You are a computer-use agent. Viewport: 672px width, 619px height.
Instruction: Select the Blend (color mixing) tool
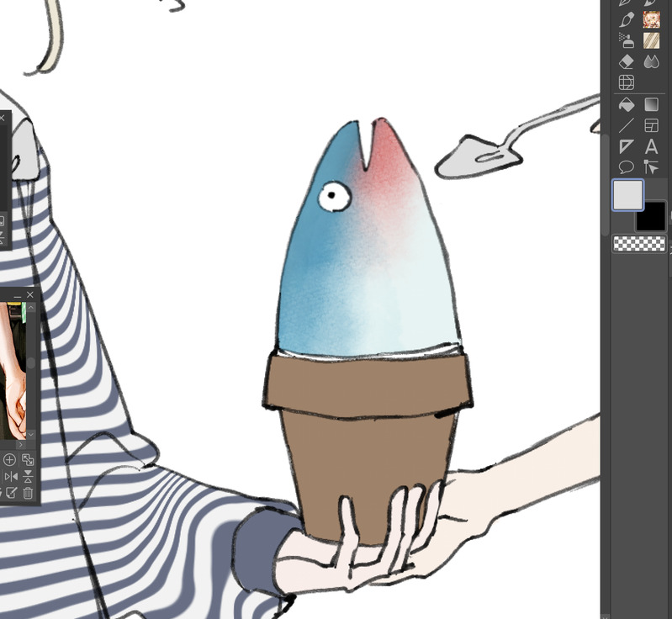(x=651, y=61)
